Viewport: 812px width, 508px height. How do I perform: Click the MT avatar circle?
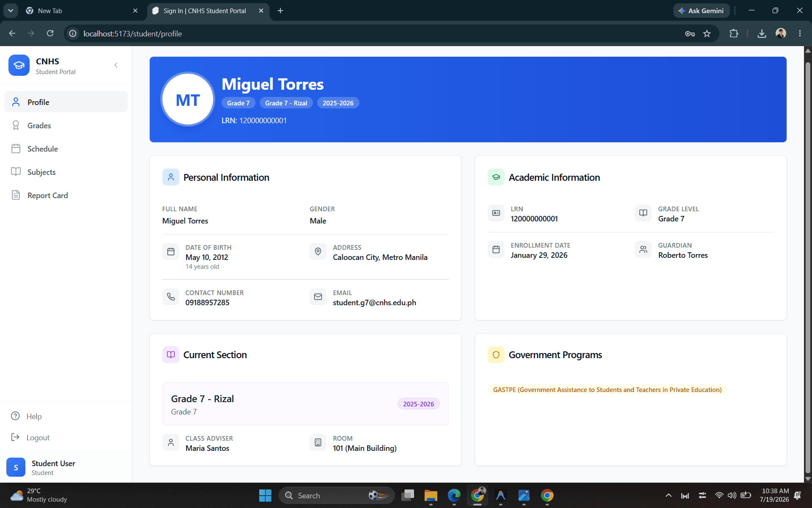[188, 99]
